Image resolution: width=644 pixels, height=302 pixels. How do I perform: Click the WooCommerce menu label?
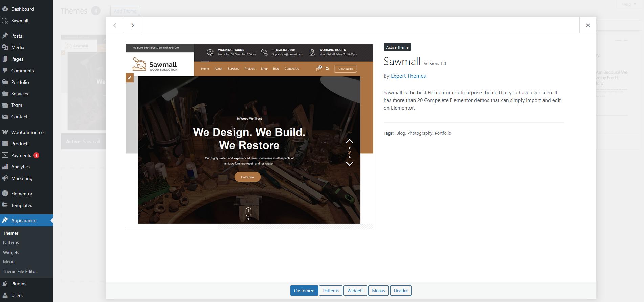click(27, 132)
